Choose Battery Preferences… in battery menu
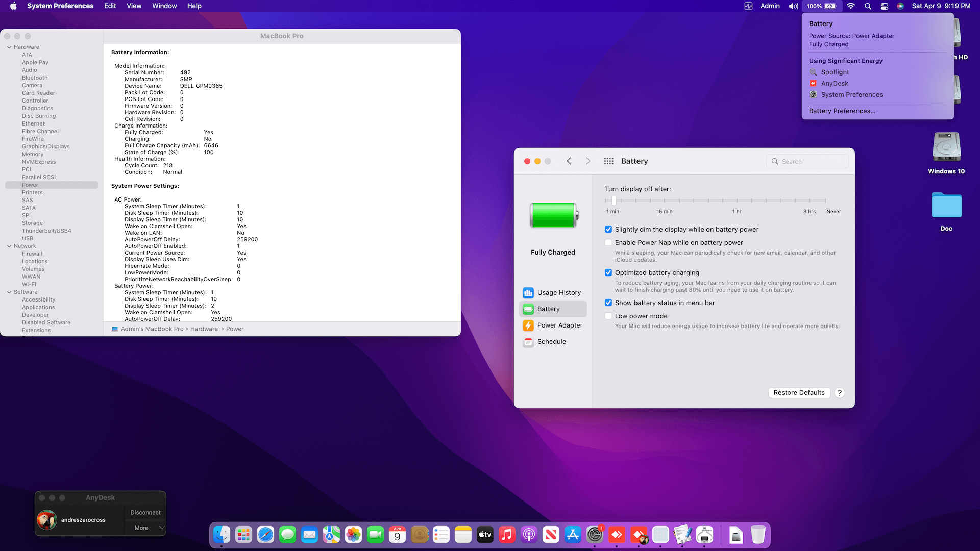Image resolution: width=980 pixels, height=551 pixels. (842, 111)
